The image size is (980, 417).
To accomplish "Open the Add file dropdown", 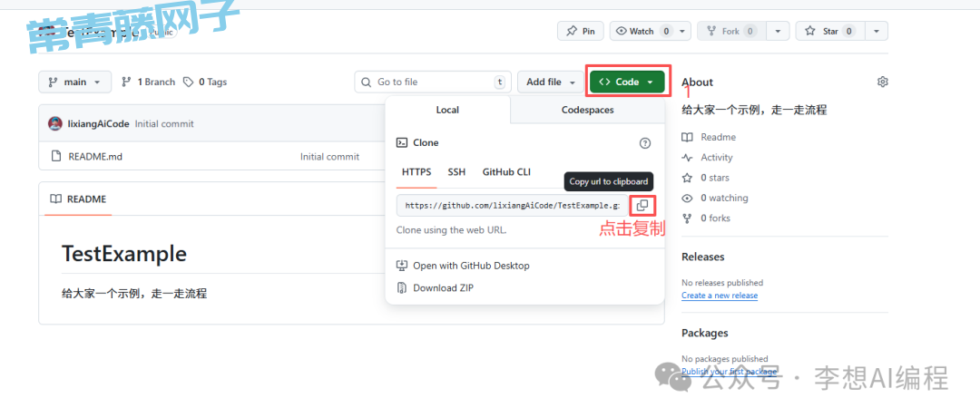I will click(x=550, y=82).
